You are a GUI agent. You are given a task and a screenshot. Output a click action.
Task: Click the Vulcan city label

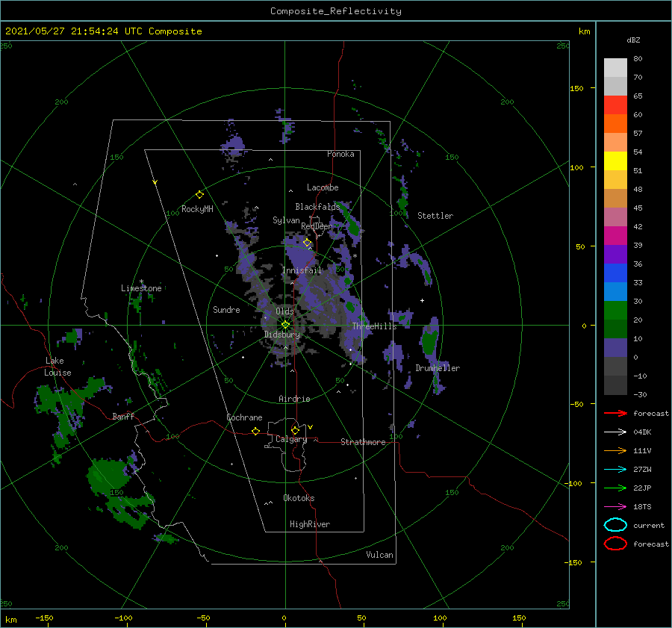379,555
